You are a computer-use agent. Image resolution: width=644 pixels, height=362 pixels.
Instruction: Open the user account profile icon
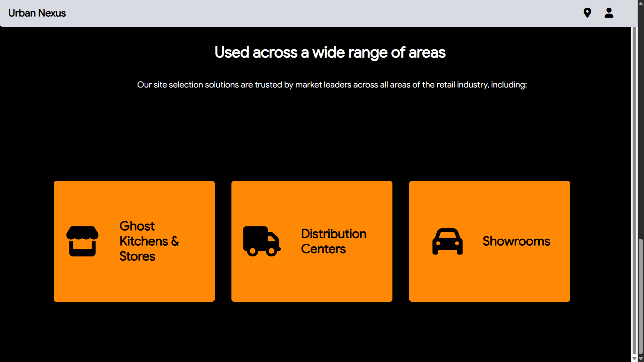point(609,13)
